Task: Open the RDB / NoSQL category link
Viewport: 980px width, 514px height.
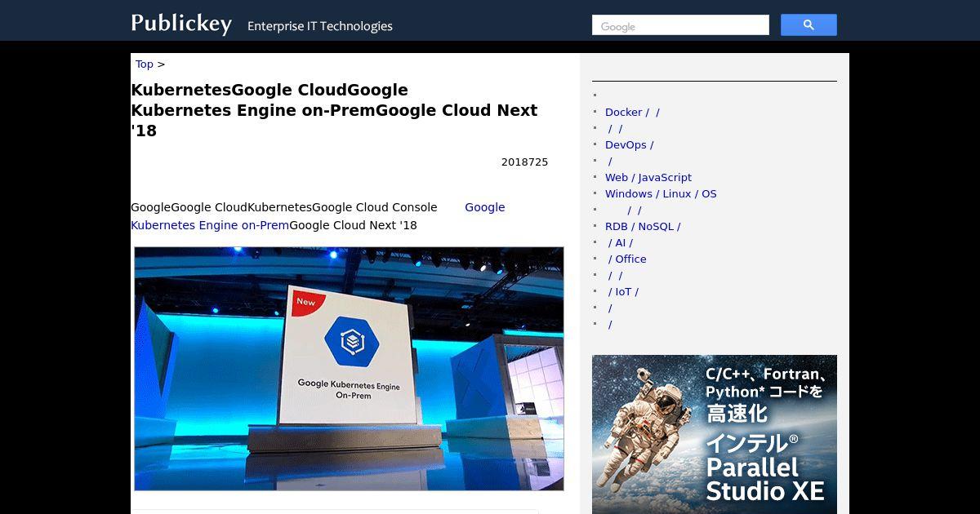Action: pos(643,226)
